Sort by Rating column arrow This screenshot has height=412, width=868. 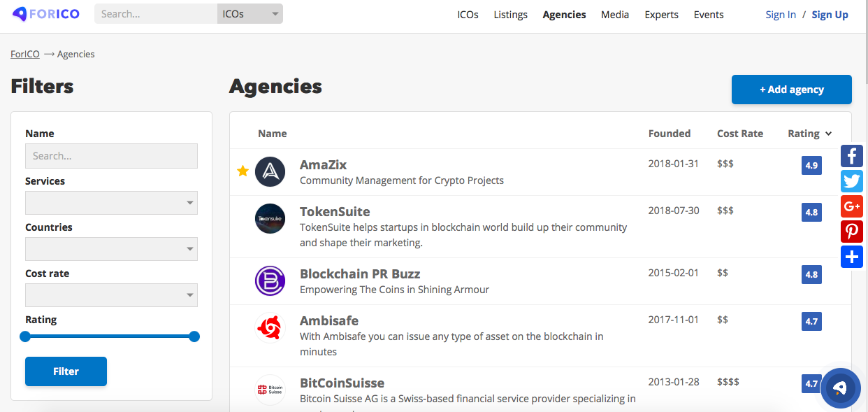(x=829, y=134)
